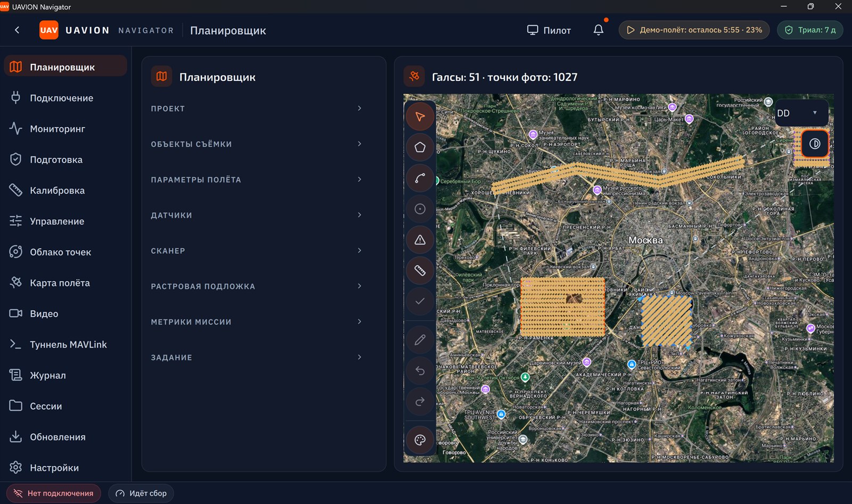
Task: Open Подключение in the sidebar
Action: click(x=65, y=98)
